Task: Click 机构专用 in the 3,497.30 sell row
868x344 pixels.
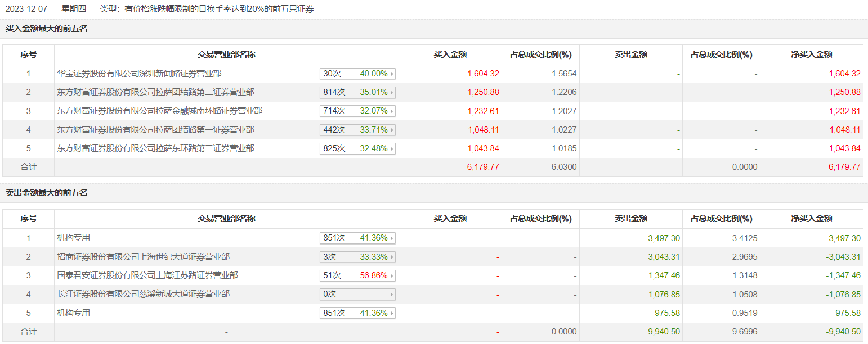Action: point(74,238)
